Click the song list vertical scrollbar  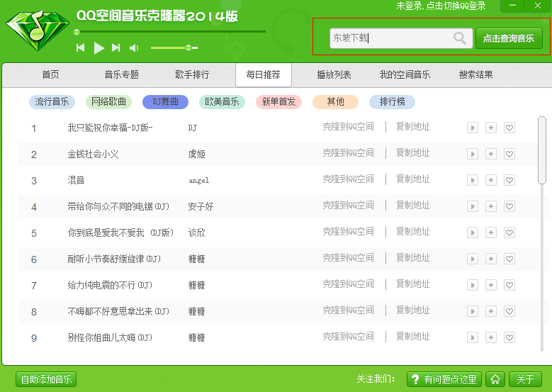click(x=542, y=150)
